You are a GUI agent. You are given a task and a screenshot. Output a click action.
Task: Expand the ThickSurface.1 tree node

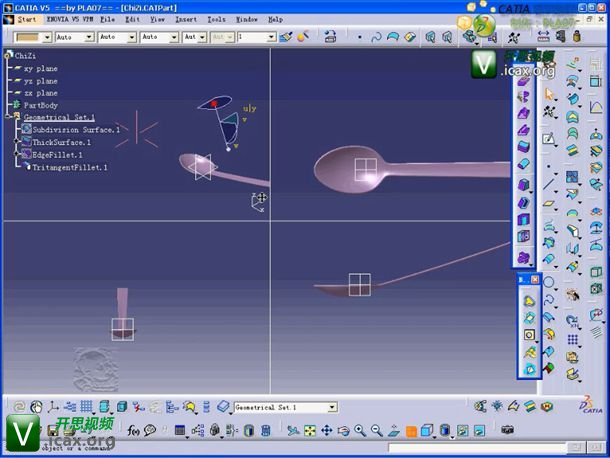[18, 142]
